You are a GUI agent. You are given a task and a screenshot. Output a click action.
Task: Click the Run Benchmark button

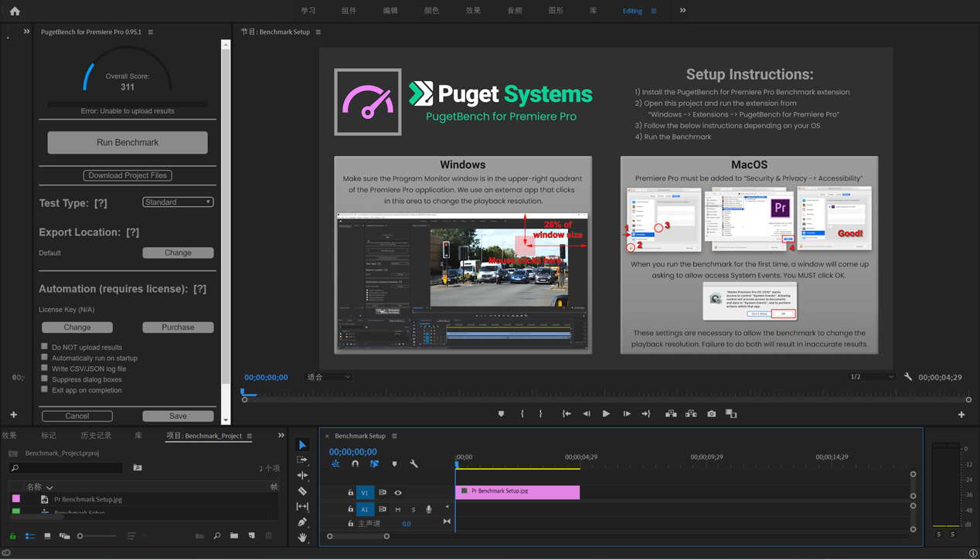pyautogui.click(x=128, y=143)
